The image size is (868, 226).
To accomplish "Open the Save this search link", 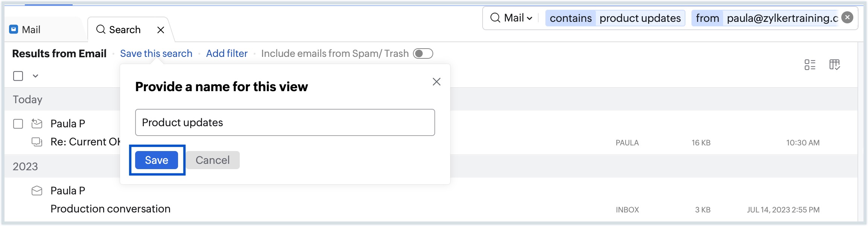I will pyautogui.click(x=156, y=53).
